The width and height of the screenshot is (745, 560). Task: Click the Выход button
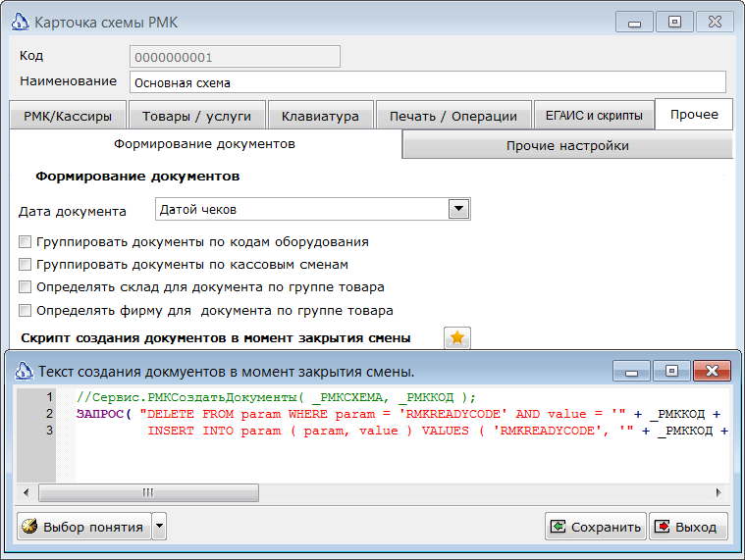tap(688, 527)
